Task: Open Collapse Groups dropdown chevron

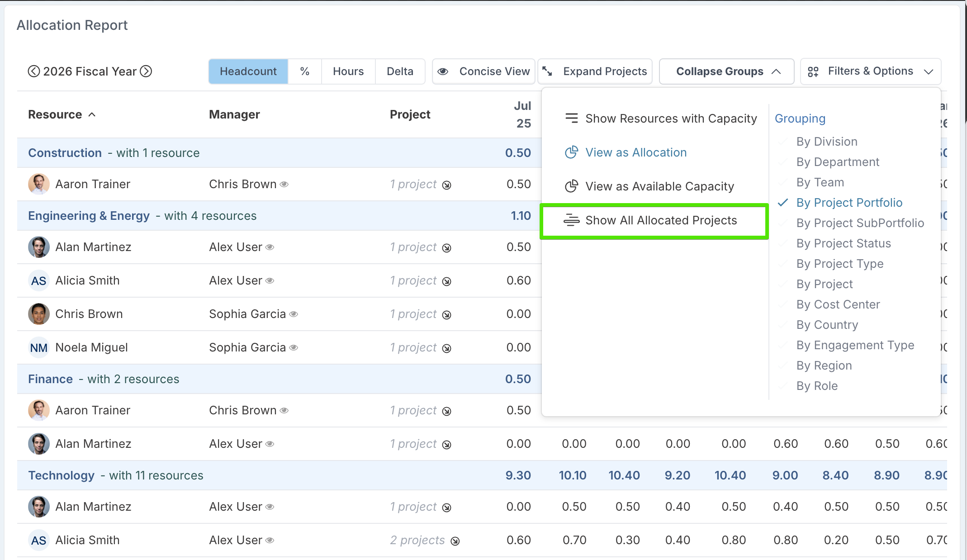Action: (776, 71)
